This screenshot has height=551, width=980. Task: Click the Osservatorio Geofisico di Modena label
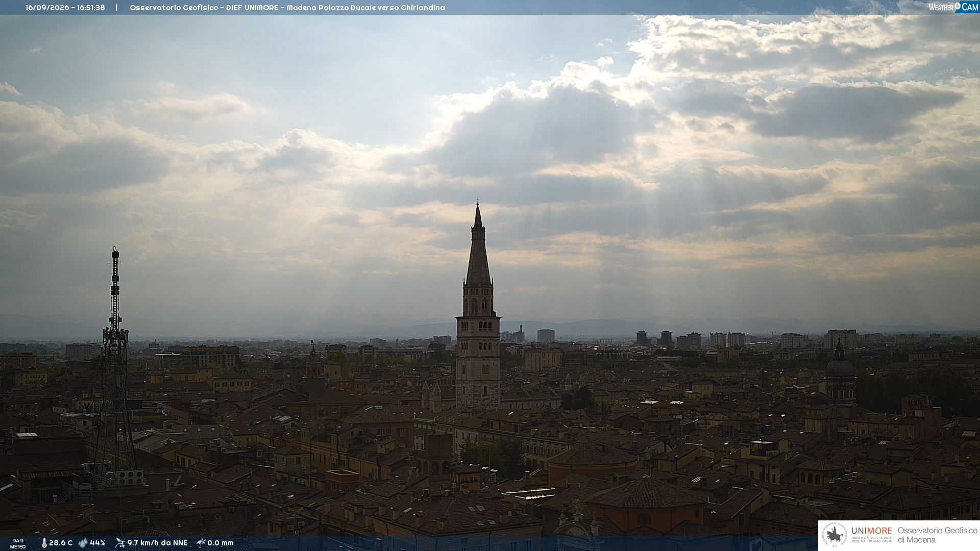[937, 535]
